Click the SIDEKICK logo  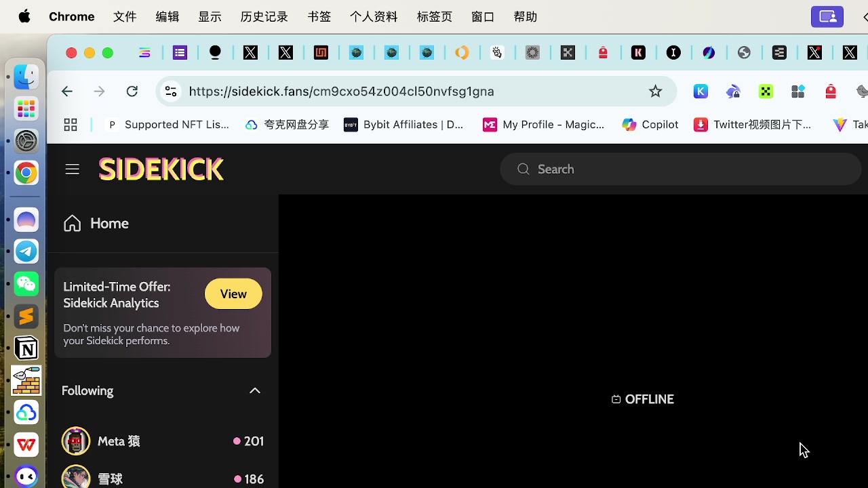[161, 169]
